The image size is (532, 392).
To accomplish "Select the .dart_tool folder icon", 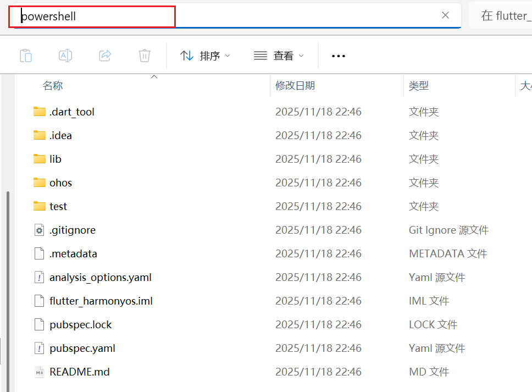I will (x=40, y=112).
